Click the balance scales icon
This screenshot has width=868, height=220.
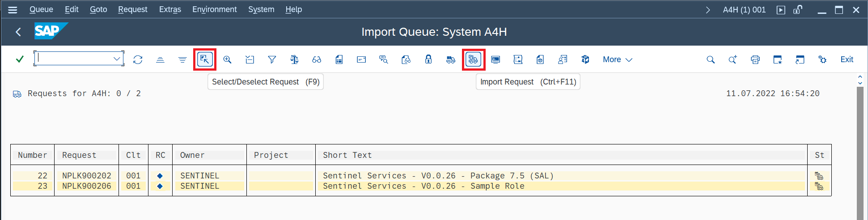[x=294, y=59]
